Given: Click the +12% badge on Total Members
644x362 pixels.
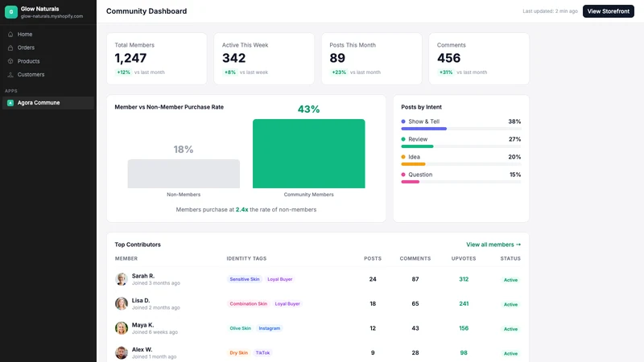Looking at the screenshot, I should coord(124,72).
